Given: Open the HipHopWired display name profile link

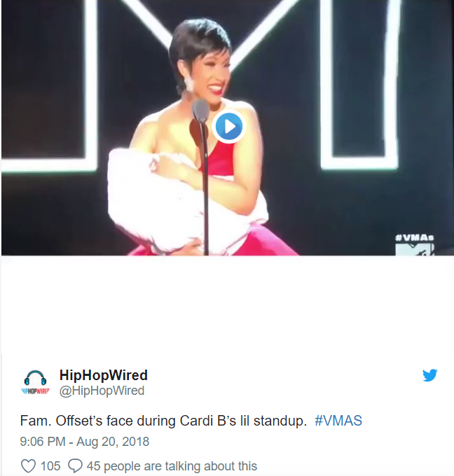Looking at the screenshot, I should click(x=104, y=375).
